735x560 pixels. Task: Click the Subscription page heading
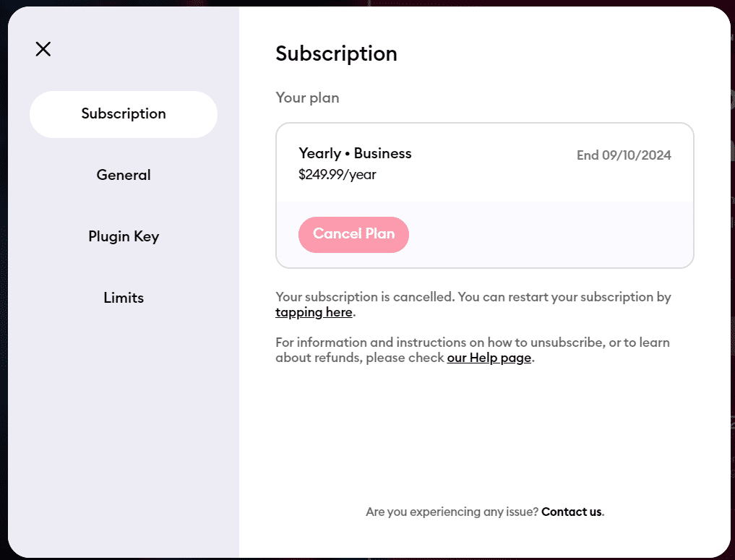[x=336, y=53]
